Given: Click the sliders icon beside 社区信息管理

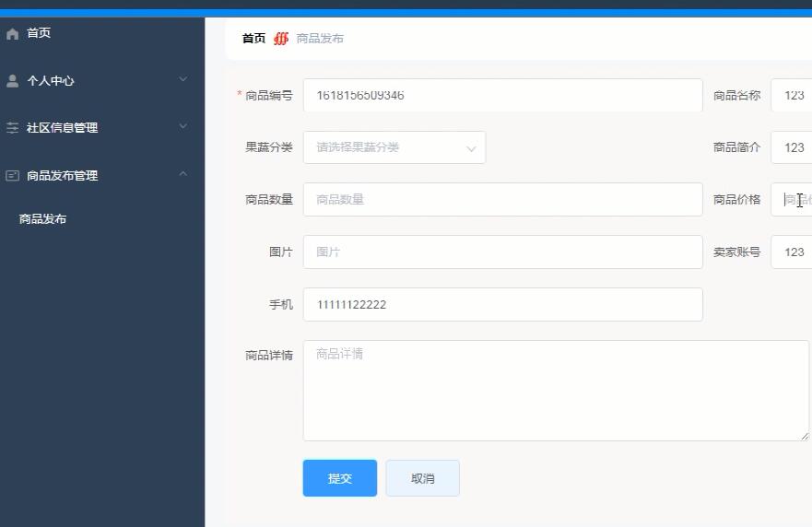Looking at the screenshot, I should point(12,128).
